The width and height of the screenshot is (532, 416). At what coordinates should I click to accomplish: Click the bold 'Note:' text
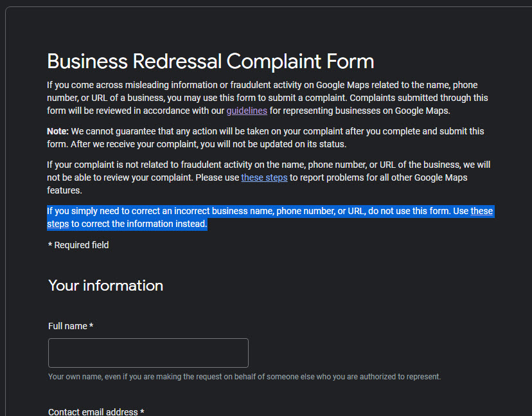tap(58, 131)
